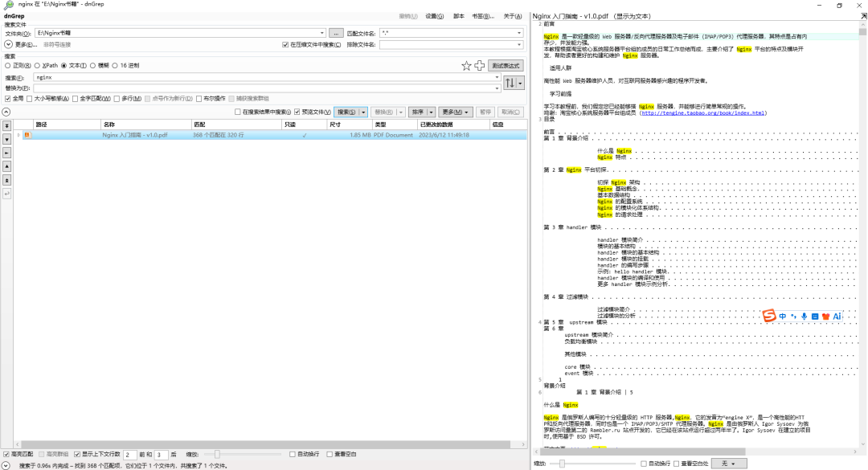Toggle the 预览文件 preview file checkbox
The image size is (868, 470).
tap(297, 112)
